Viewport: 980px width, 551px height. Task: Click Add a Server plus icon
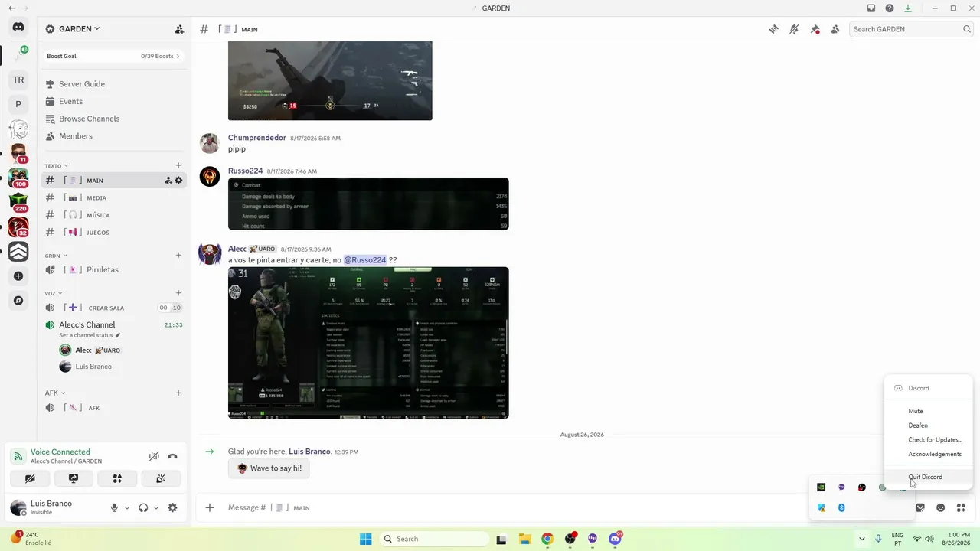pos(18,276)
